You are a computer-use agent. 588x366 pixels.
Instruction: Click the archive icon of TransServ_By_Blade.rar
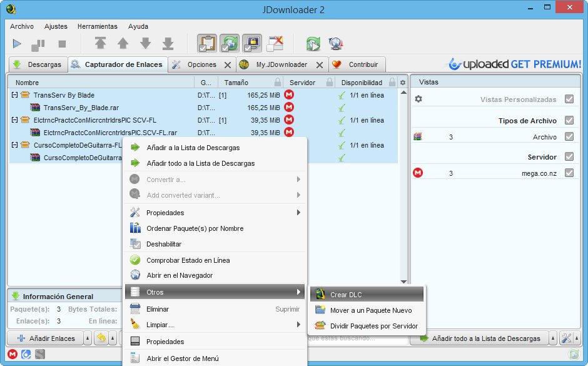point(35,108)
